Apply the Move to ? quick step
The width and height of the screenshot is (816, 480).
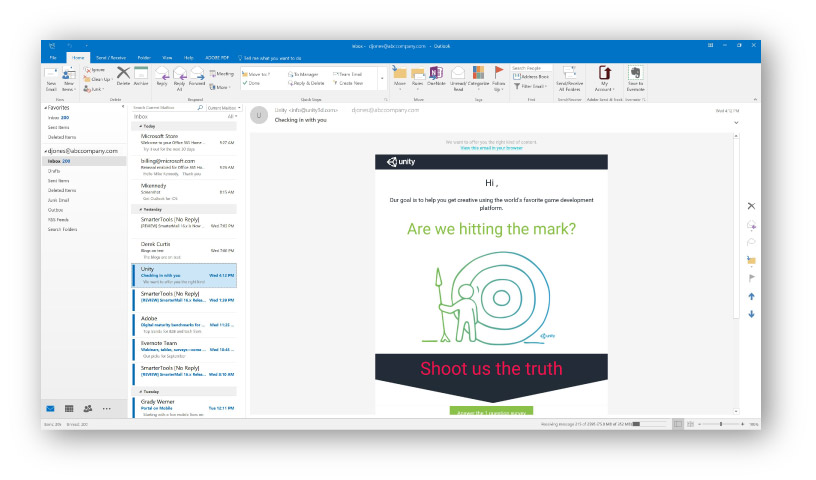point(259,74)
